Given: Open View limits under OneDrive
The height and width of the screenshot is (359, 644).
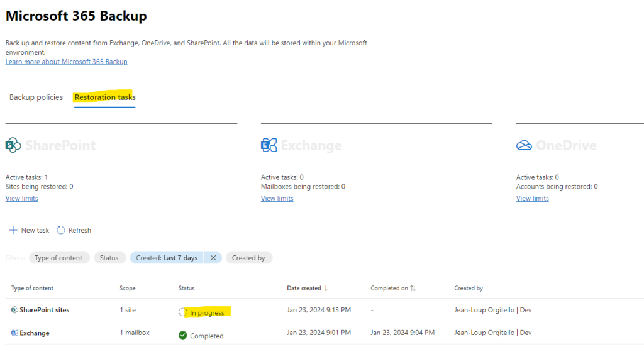Looking at the screenshot, I should tap(532, 198).
